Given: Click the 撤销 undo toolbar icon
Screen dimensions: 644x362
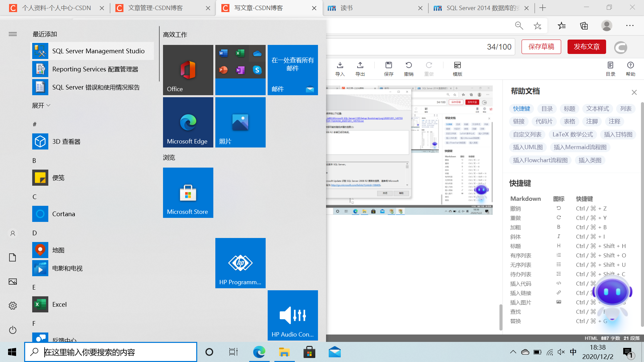Looking at the screenshot, I should tap(409, 69).
